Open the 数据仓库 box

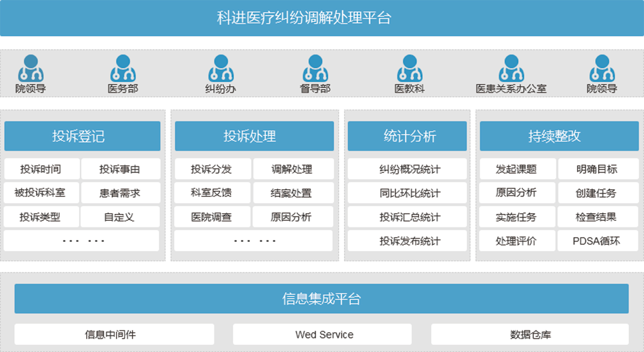pyautogui.click(x=530, y=334)
